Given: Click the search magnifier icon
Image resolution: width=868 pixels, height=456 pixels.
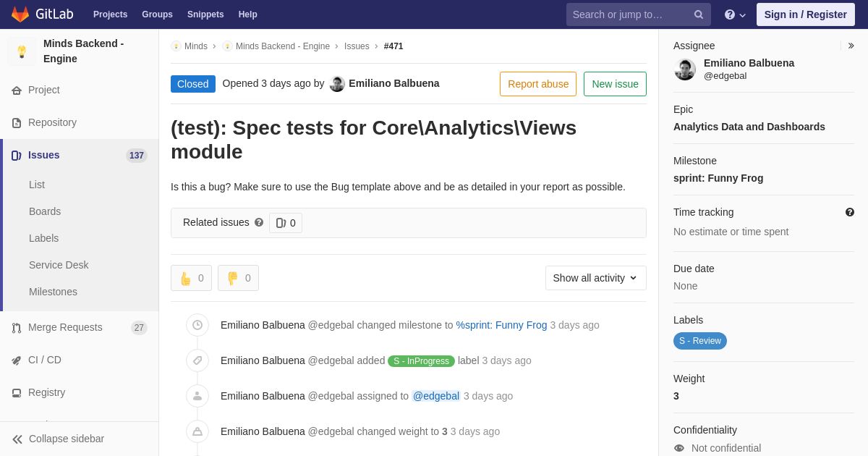Looking at the screenshot, I should pyautogui.click(x=699, y=14).
